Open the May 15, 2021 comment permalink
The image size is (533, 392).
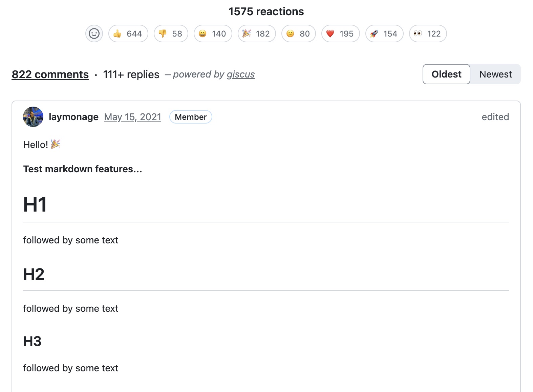pyautogui.click(x=132, y=117)
